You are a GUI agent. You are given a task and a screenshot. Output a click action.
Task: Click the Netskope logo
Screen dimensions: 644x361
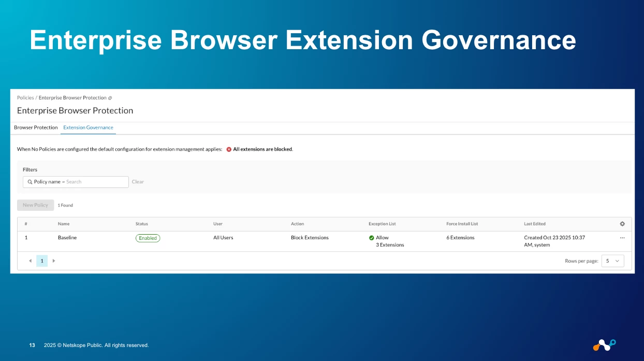click(x=604, y=345)
